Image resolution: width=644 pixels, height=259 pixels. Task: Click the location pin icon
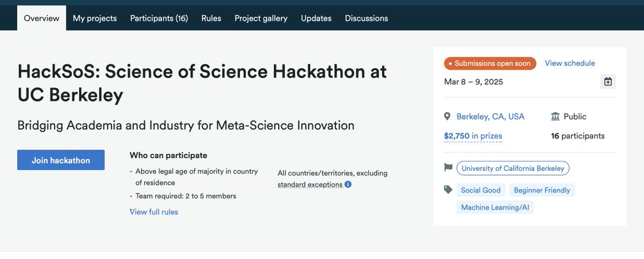tap(447, 116)
